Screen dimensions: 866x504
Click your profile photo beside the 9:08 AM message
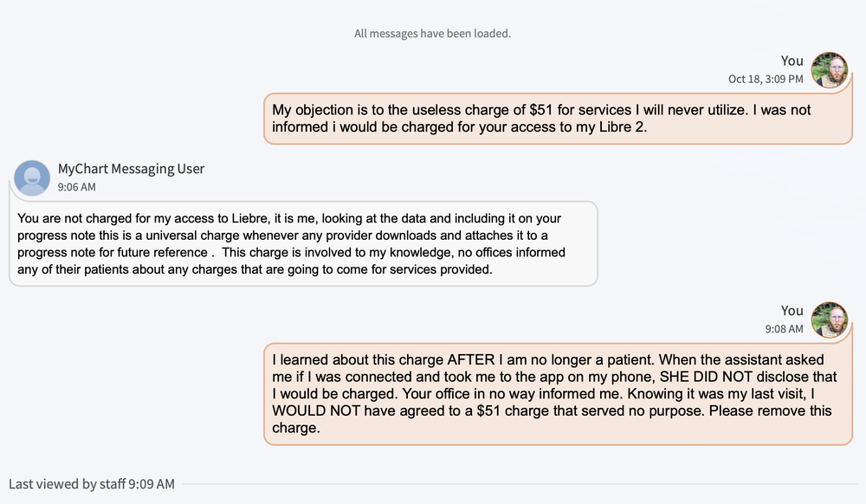830,320
